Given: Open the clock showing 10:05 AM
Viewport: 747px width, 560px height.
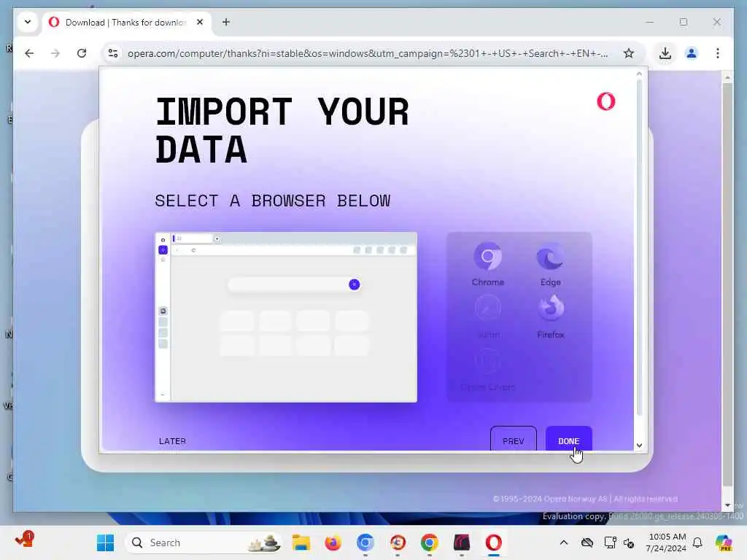Looking at the screenshot, I should pyautogui.click(x=666, y=542).
